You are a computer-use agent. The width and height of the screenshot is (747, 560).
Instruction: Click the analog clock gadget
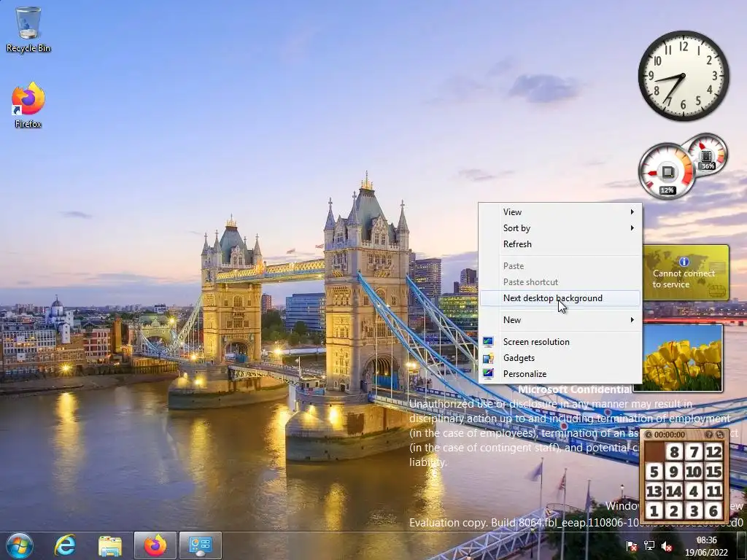coord(683,76)
